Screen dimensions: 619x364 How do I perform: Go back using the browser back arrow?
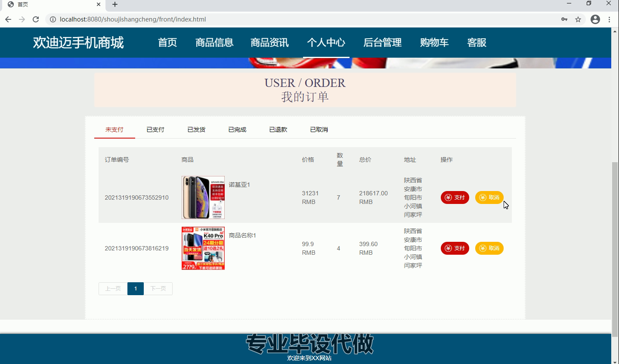8,19
